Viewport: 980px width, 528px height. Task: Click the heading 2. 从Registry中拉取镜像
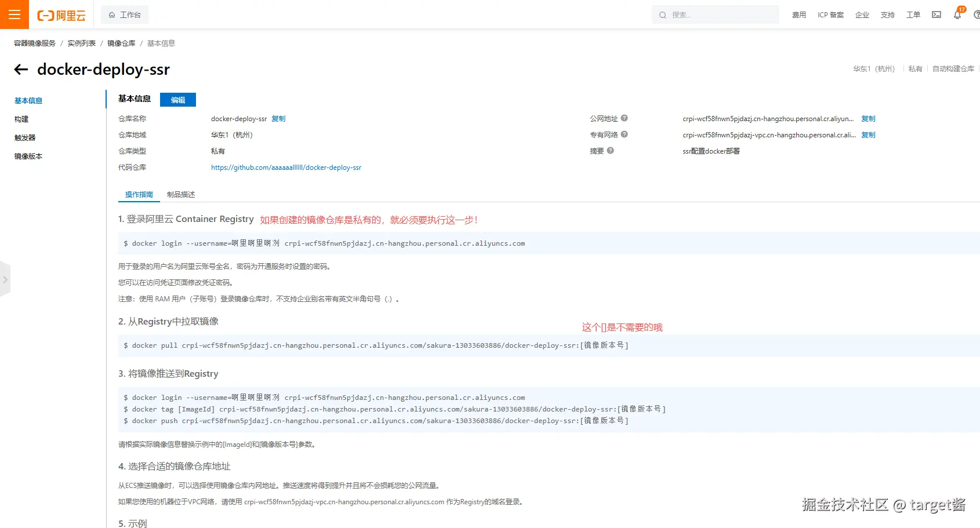coord(168,322)
